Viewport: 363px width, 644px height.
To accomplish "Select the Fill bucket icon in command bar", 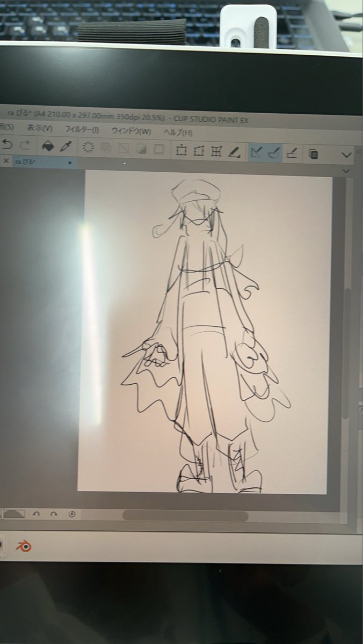I will click(x=48, y=146).
